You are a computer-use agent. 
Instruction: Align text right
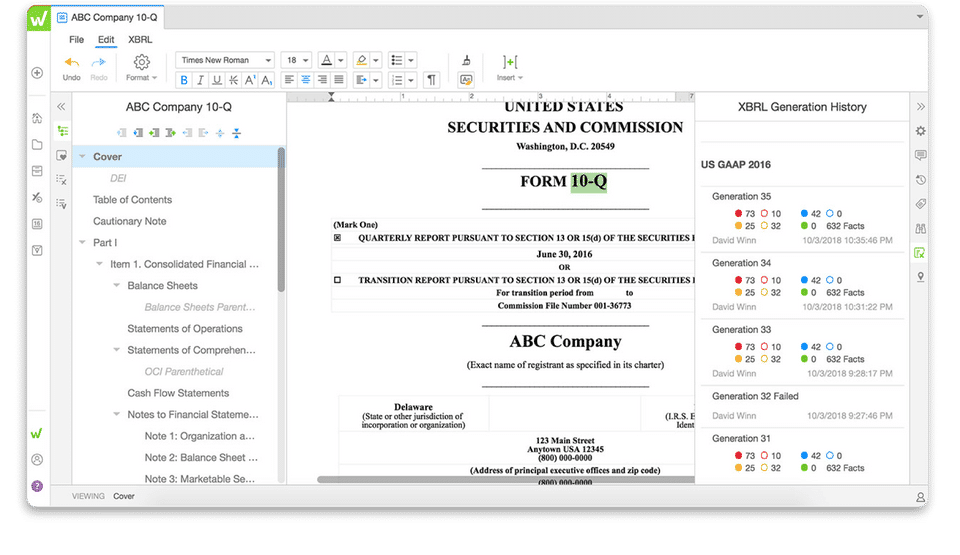pos(322,80)
